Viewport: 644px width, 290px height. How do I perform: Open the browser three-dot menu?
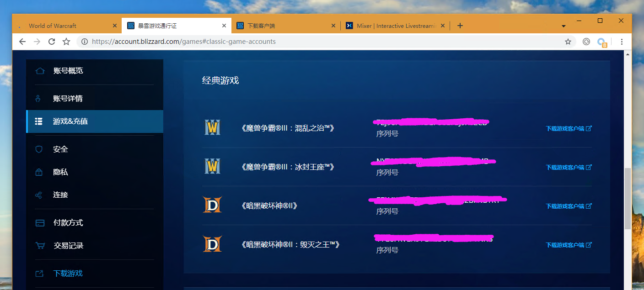click(x=622, y=42)
